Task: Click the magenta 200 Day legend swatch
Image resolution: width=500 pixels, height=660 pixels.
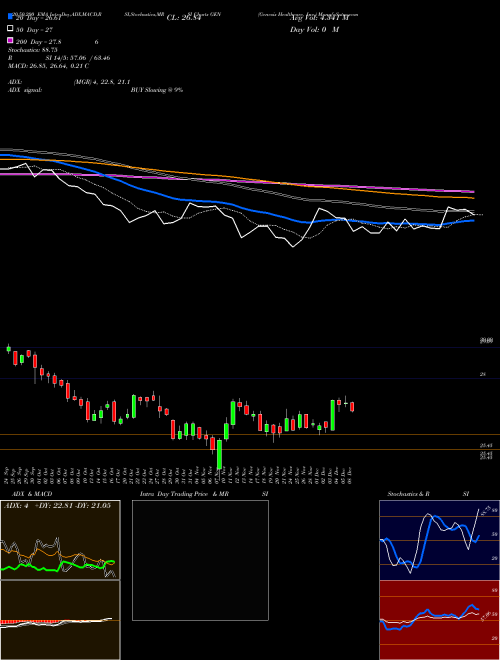Action: pyautogui.click(x=10, y=42)
